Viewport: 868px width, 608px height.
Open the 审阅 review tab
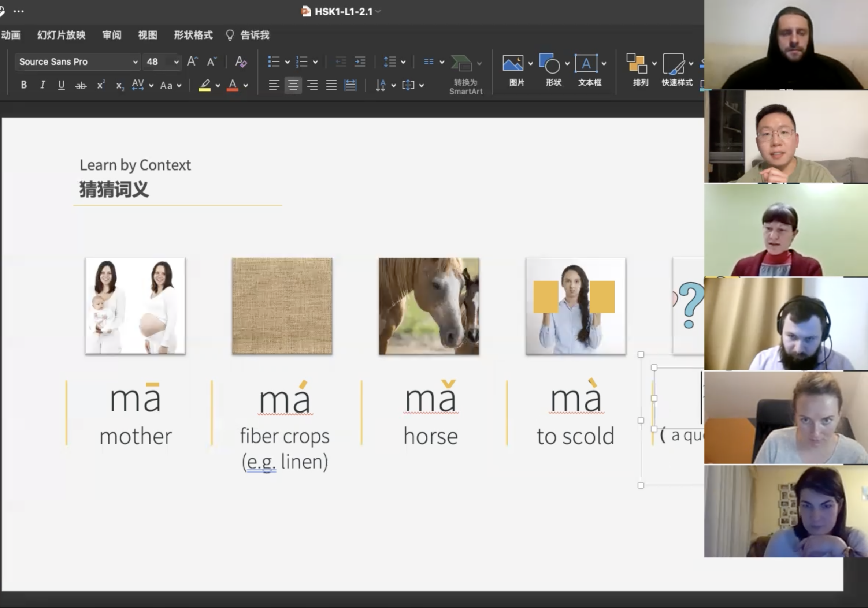[112, 35]
